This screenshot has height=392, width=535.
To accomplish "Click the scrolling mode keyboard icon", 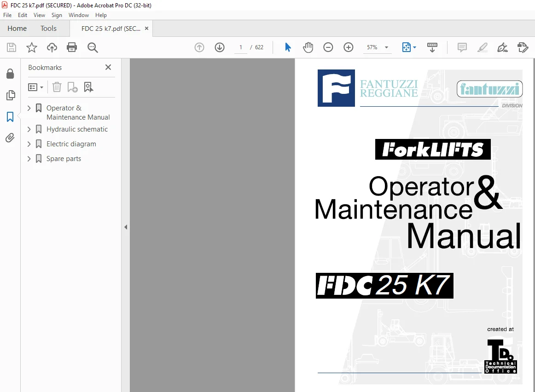I will (x=432, y=47).
